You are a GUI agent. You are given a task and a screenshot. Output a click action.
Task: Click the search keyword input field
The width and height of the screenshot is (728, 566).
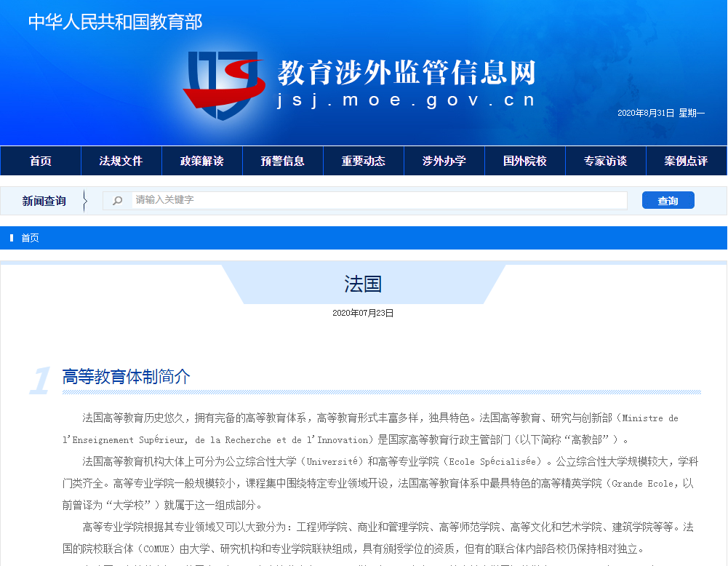pyautogui.click(x=364, y=200)
